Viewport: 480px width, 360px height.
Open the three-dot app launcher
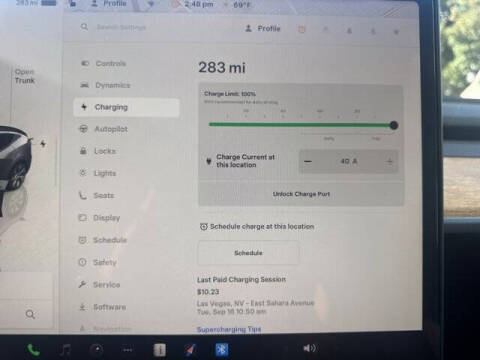click(128, 350)
